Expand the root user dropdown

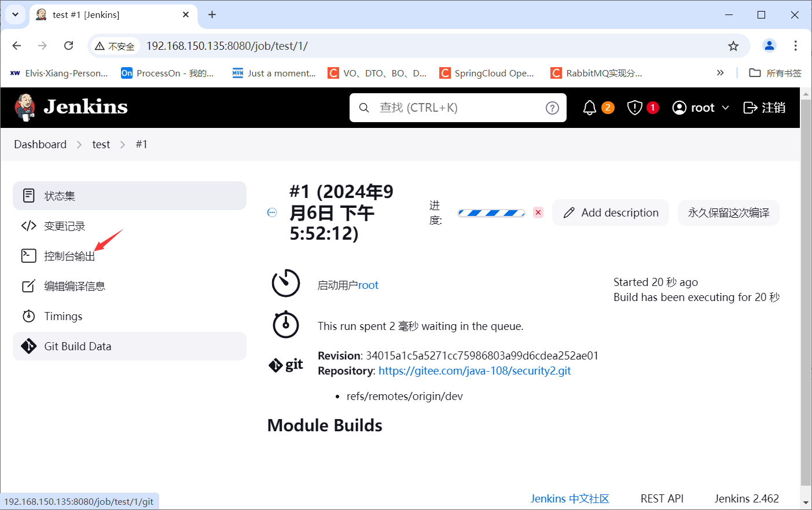[701, 108]
